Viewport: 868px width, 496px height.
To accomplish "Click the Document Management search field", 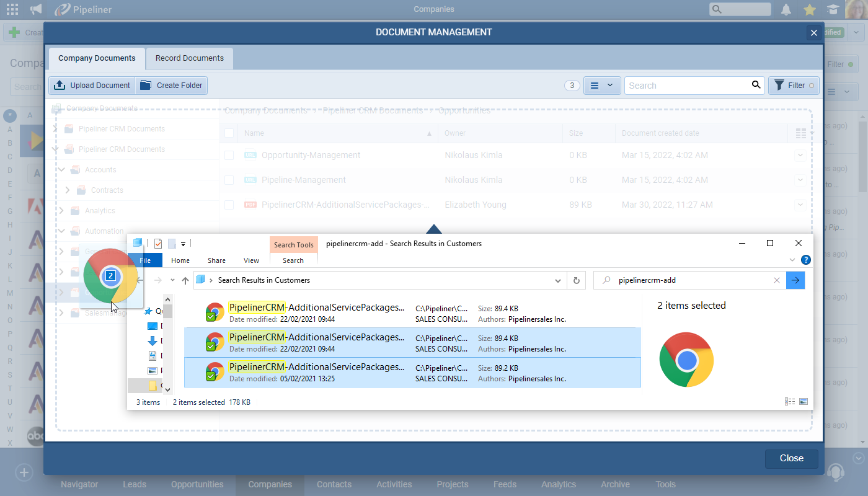I will (687, 86).
